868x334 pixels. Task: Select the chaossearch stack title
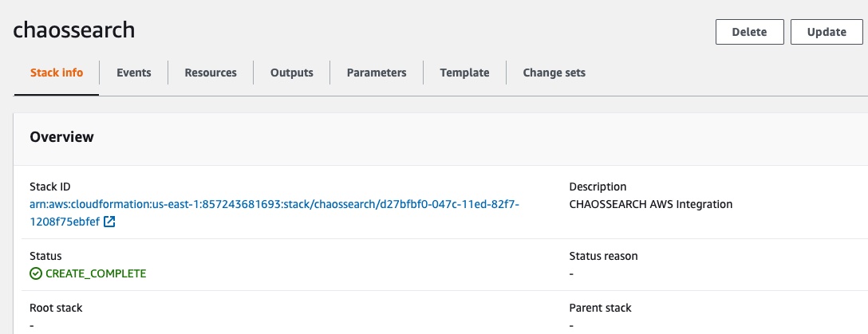73,29
